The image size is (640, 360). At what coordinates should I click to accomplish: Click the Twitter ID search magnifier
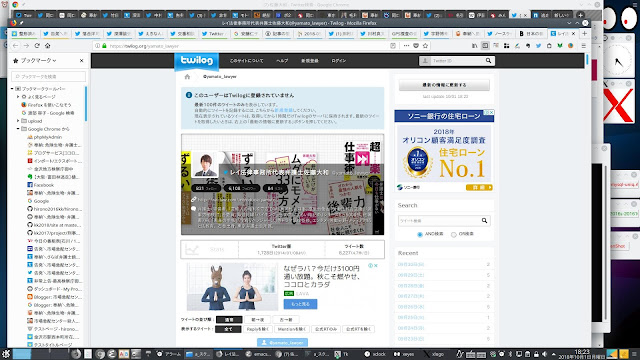tap(488, 61)
